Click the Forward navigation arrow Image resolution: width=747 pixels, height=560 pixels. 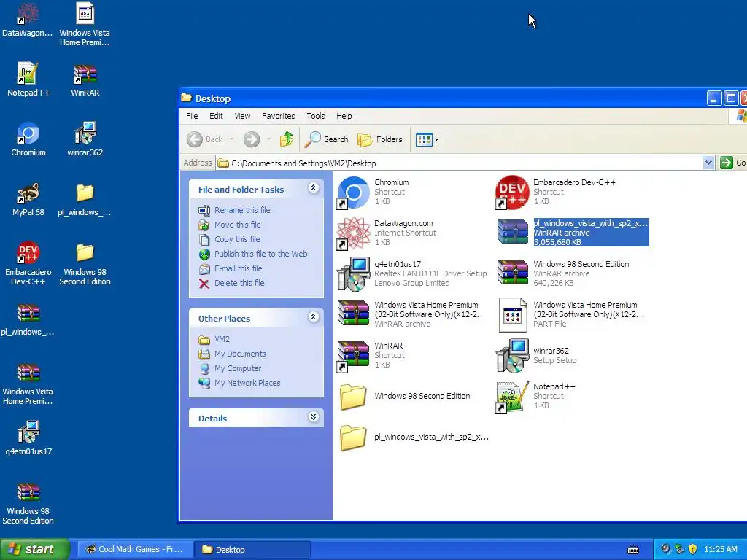click(x=252, y=139)
